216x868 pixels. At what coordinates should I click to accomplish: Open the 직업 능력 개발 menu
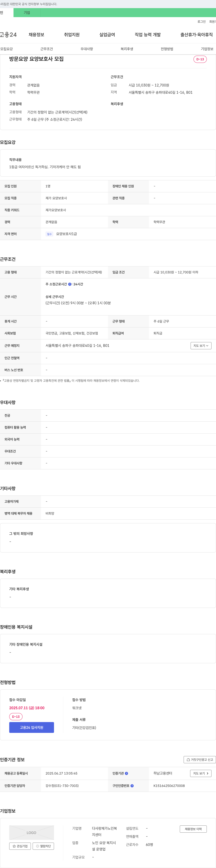(148, 35)
